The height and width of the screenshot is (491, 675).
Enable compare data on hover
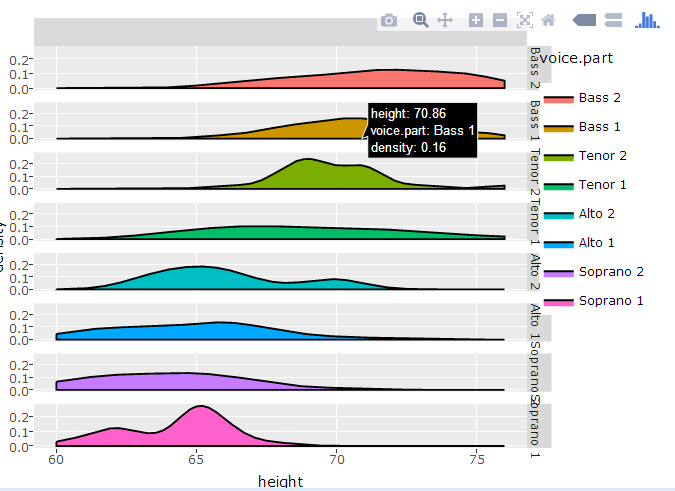(x=614, y=20)
